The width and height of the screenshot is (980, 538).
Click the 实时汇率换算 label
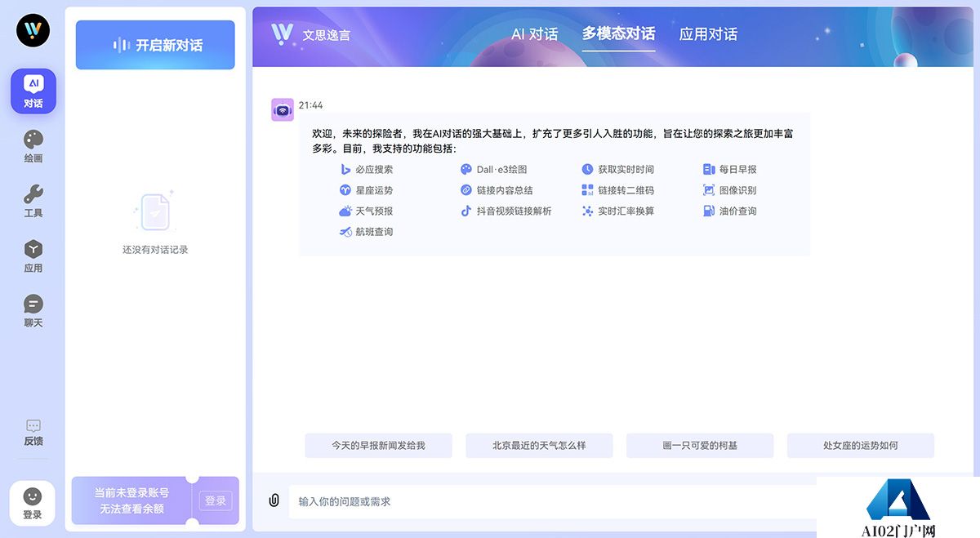coord(626,211)
